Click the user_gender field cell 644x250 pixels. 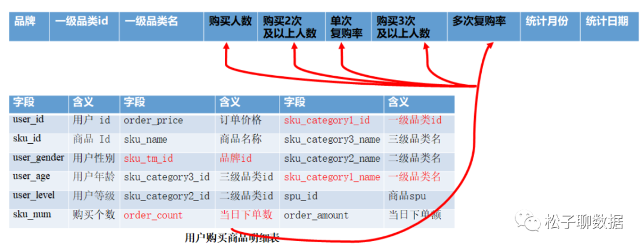tap(39, 162)
